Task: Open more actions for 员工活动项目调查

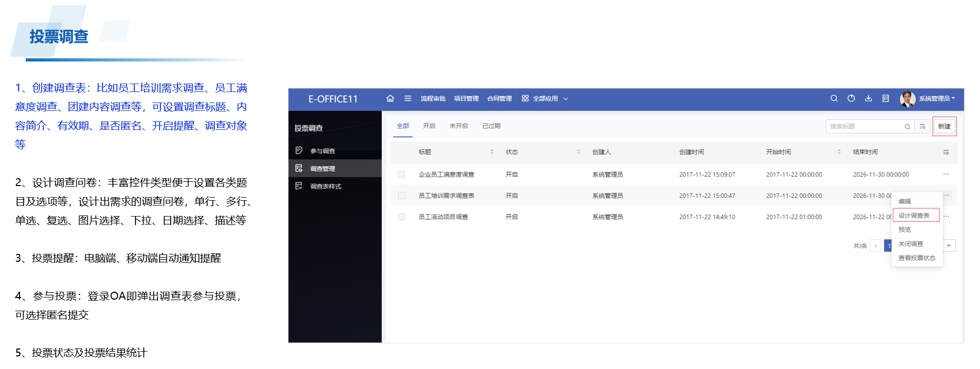Action: tap(946, 216)
